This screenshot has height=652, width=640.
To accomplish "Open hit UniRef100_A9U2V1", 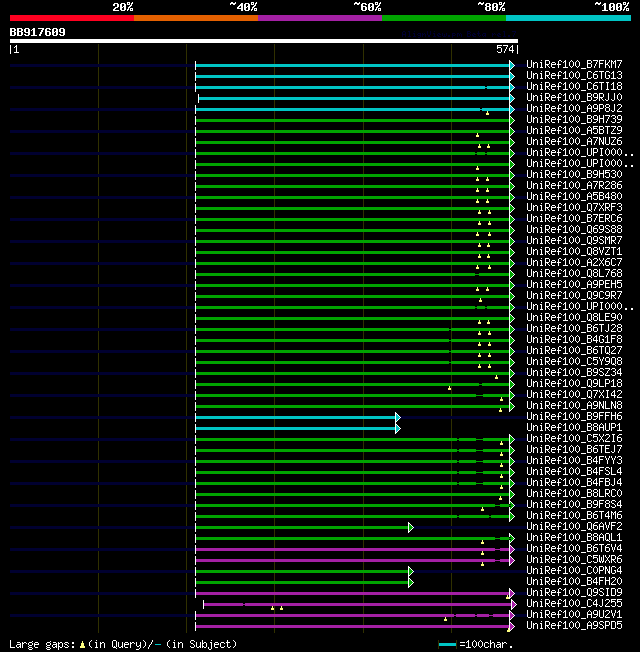I will (574, 615).
